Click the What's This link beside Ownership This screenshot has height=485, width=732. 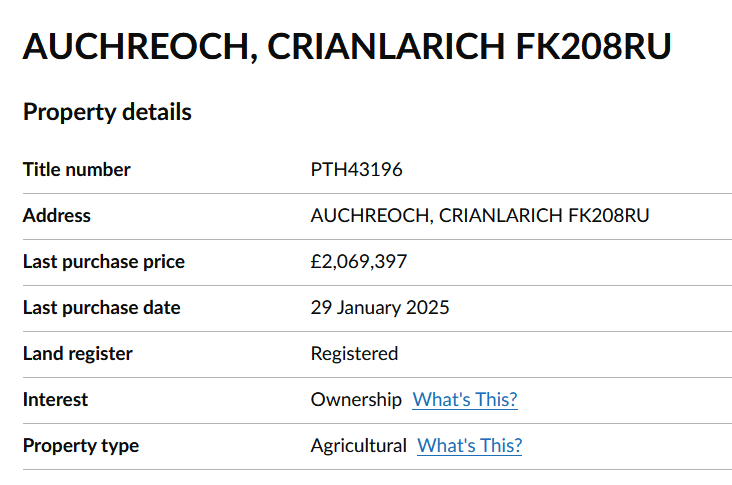[x=465, y=400]
